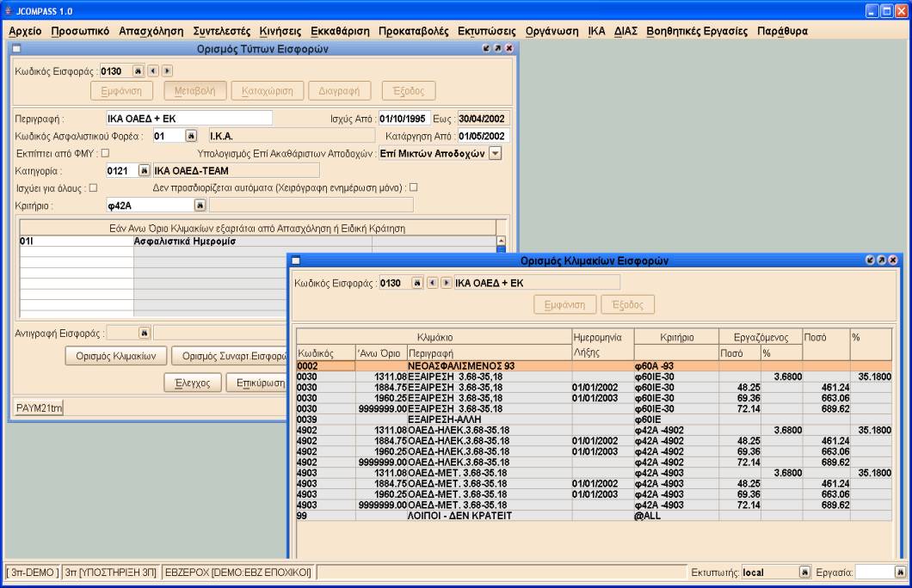
Task: Click Έξοδος button in Τύπων Εισφορών window
Action: (x=409, y=91)
